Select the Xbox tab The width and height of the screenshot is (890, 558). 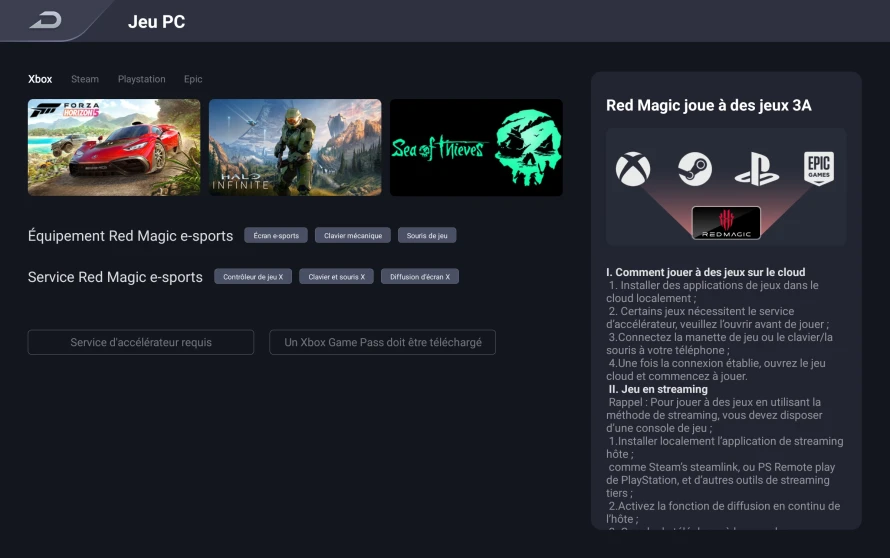[x=40, y=79]
